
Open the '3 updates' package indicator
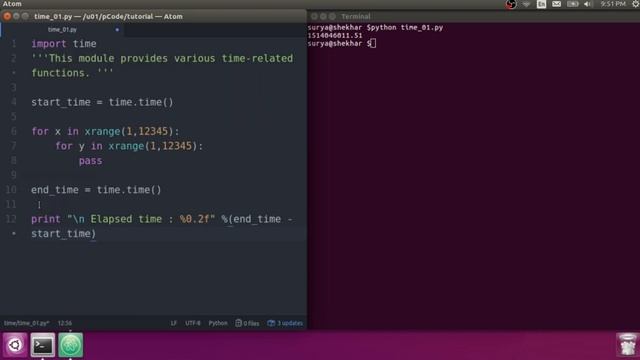pos(285,323)
